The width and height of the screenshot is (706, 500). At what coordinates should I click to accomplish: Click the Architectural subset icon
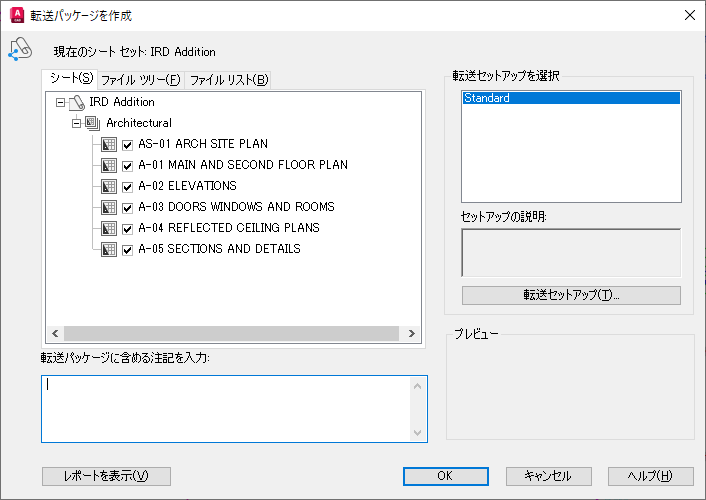[x=93, y=123]
